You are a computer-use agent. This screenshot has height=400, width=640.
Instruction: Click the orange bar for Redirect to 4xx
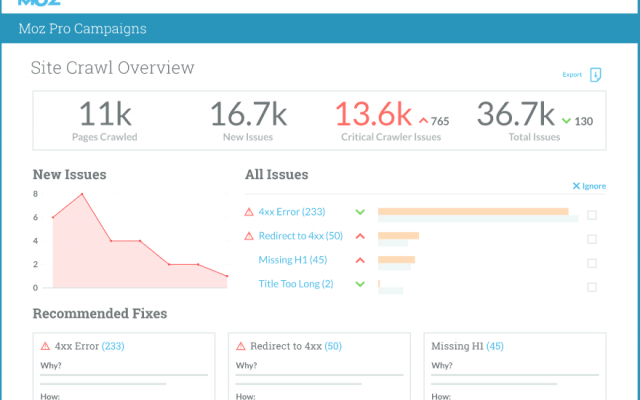pos(398,236)
